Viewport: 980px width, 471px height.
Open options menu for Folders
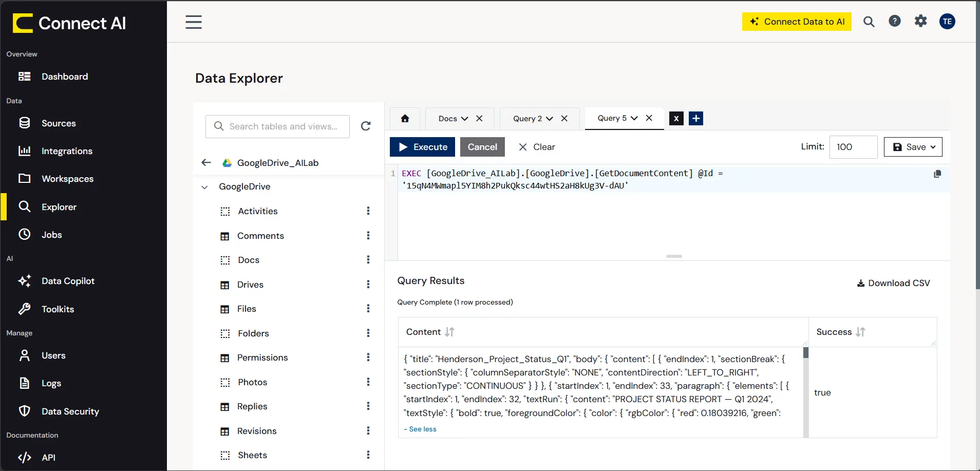point(368,333)
